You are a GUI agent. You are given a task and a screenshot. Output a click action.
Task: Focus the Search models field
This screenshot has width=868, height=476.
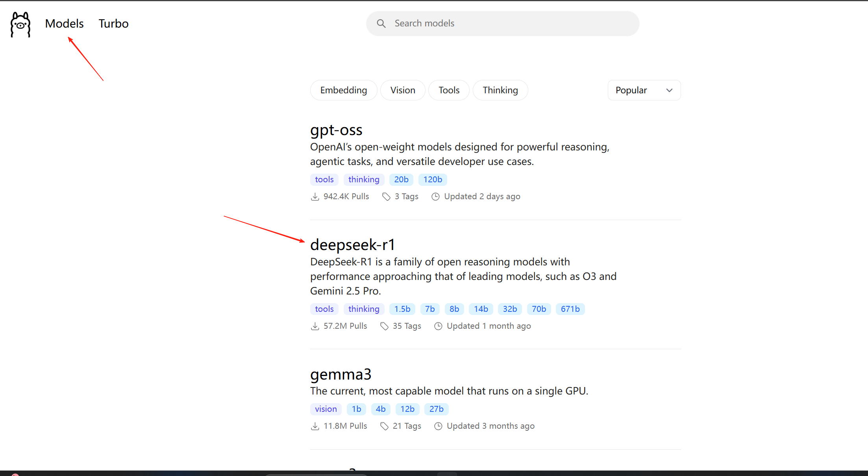(x=512, y=24)
